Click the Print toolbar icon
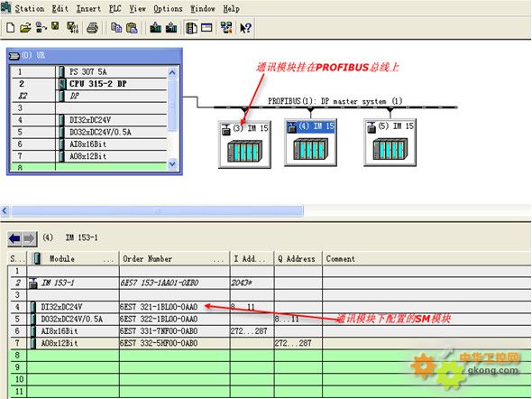This screenshot has width=532, height=399. (92, 28)
